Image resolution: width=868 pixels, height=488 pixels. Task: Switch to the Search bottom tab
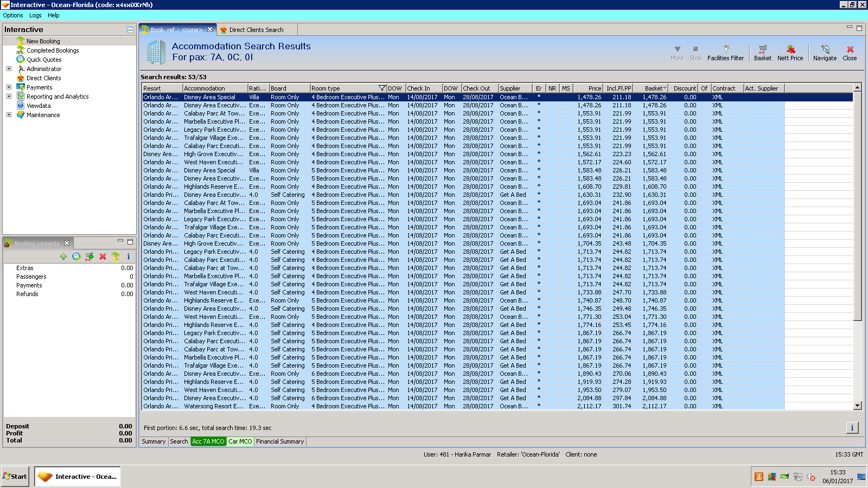[x=179, y=441]
